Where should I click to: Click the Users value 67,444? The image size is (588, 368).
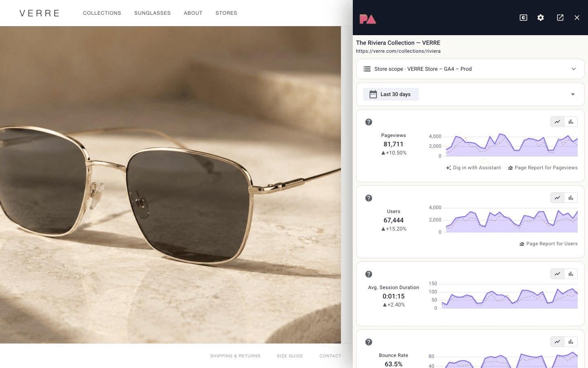pos(393,220)
